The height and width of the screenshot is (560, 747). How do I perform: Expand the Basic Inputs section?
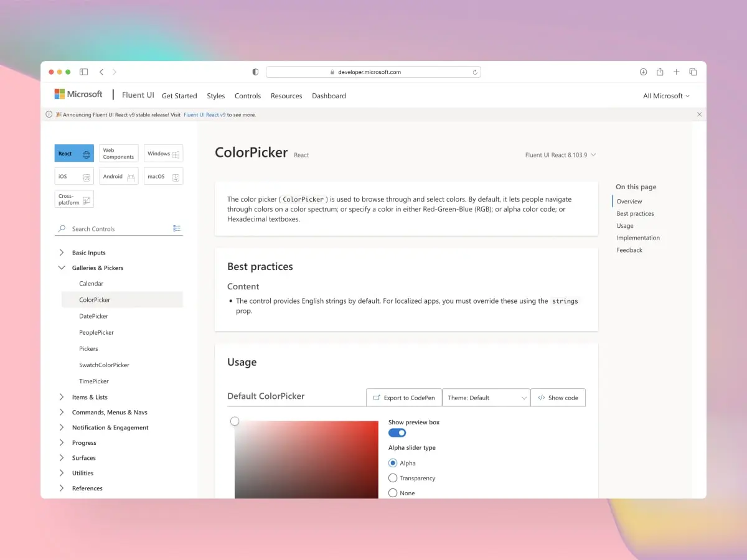point(88,252)
